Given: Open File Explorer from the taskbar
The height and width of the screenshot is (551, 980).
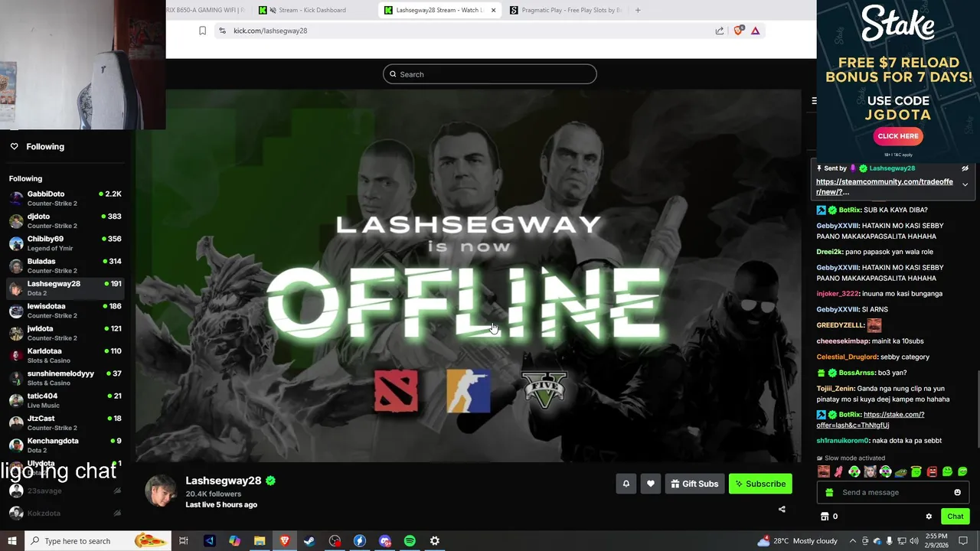Looking at the screenshot, I should click(260, 541).
